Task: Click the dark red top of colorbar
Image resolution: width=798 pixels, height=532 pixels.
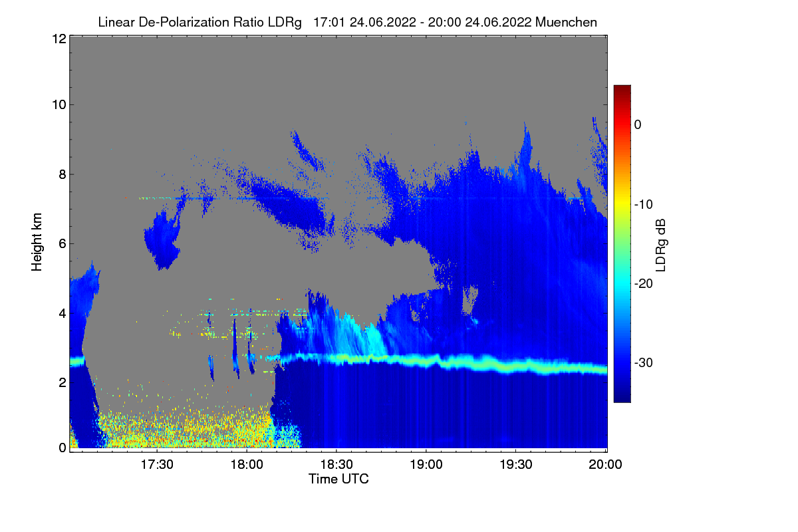Action: (622, 90)
